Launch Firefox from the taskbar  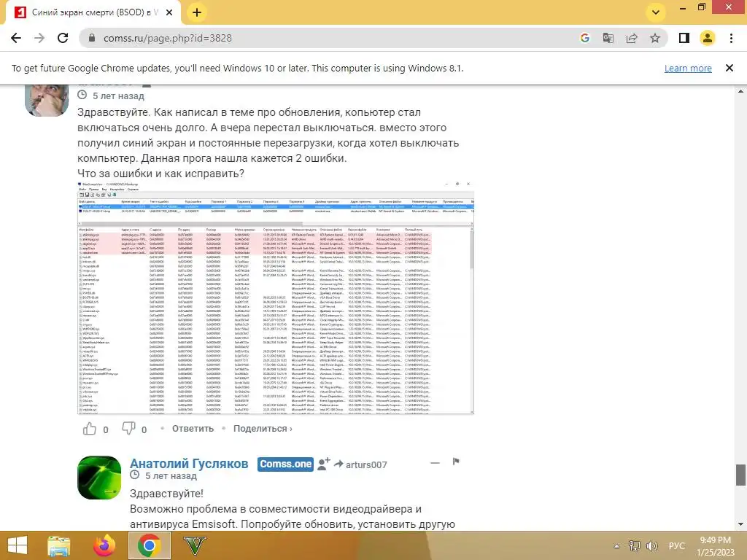click(x=104, y=545)
